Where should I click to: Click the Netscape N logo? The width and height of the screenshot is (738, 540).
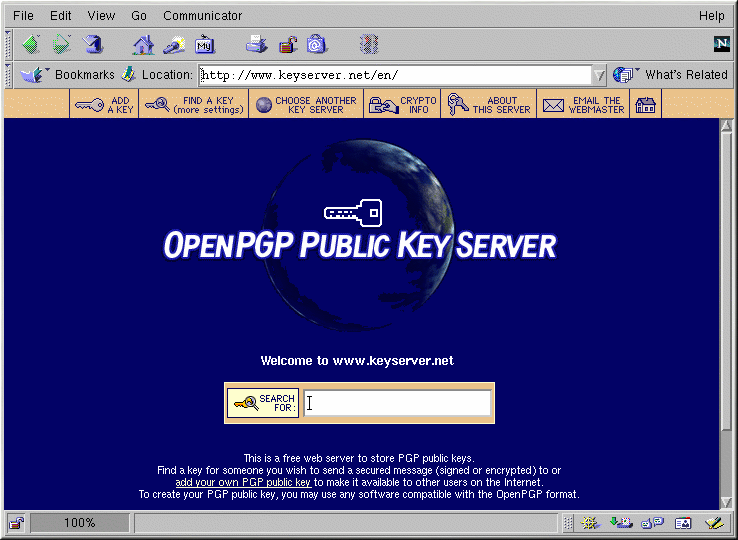(721, 44)
